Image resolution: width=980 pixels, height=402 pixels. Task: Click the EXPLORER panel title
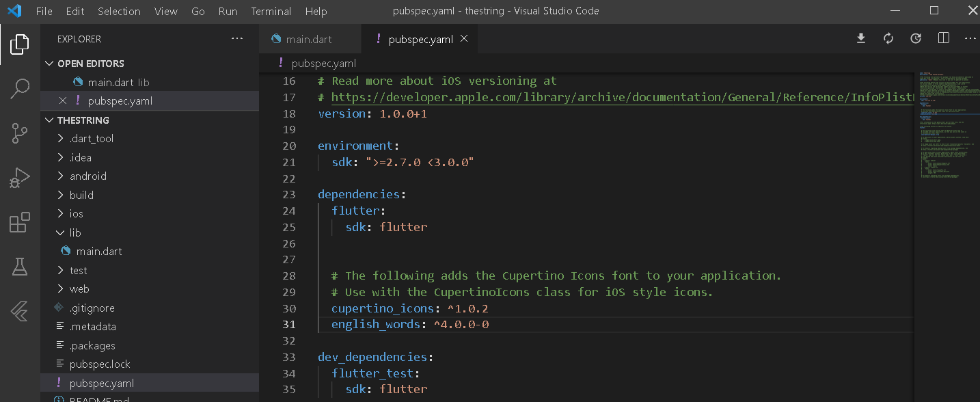[79, 39]
